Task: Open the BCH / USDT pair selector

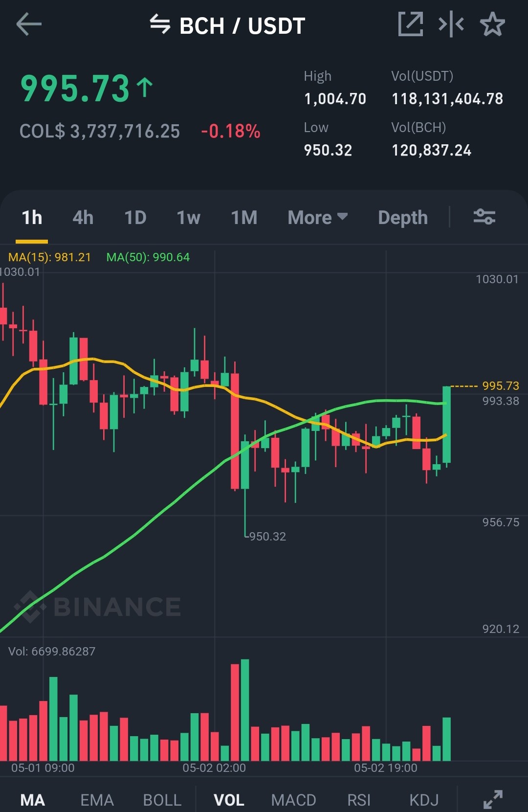Action: click(242, 25)
